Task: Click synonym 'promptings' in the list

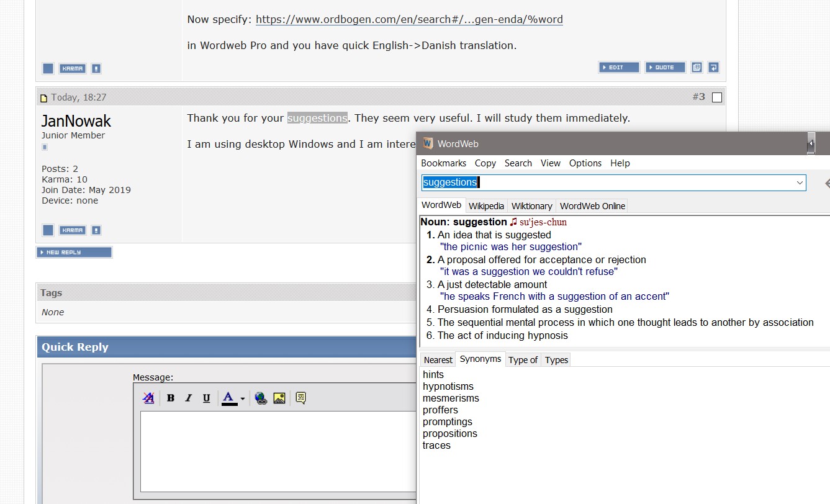Action: tap(448, 422)
